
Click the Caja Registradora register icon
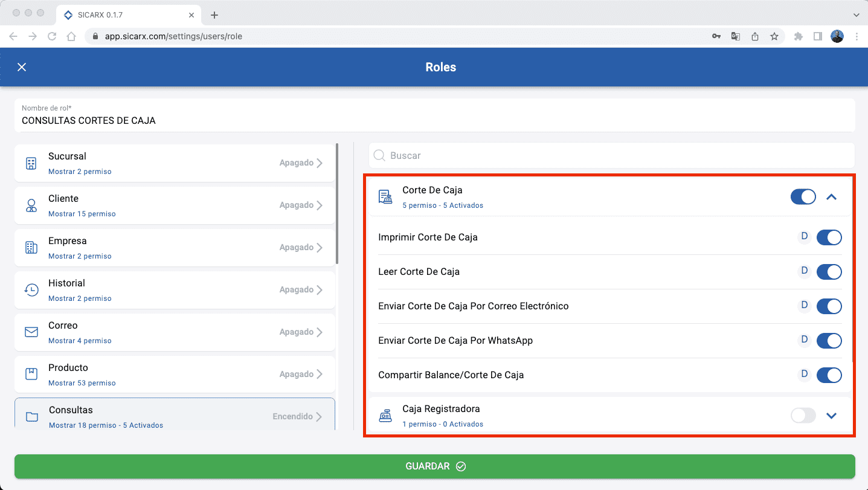pyautogui.click(x=385, y=416)
